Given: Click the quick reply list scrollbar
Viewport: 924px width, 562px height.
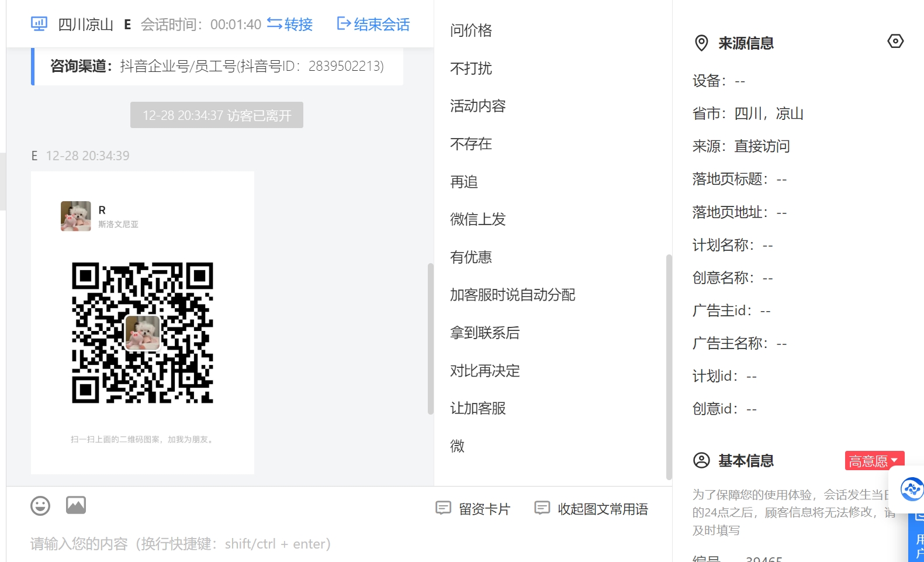Looking at the screenshot, I should pyautogui.click(x=669, y=367).
